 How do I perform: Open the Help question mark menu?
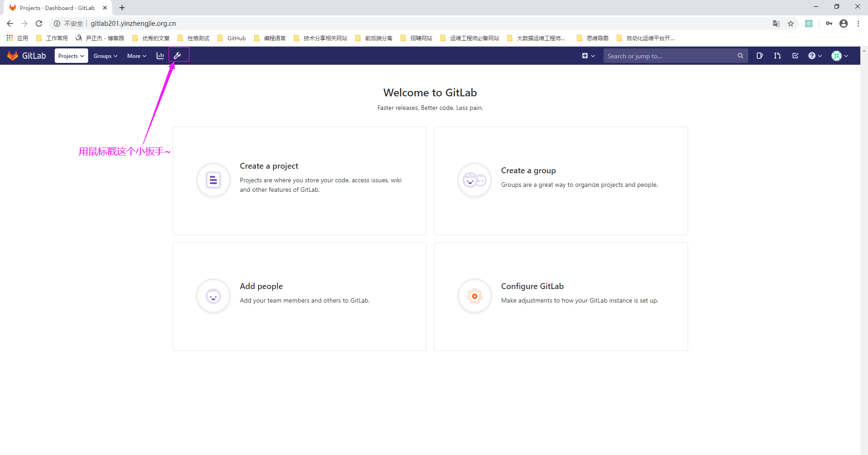[x=815, y=56]
